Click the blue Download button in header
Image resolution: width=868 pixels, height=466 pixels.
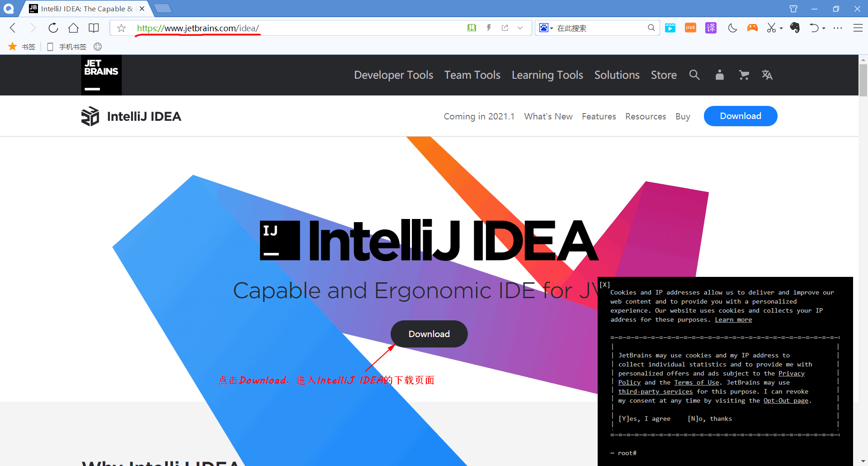[x=741, y=116]
